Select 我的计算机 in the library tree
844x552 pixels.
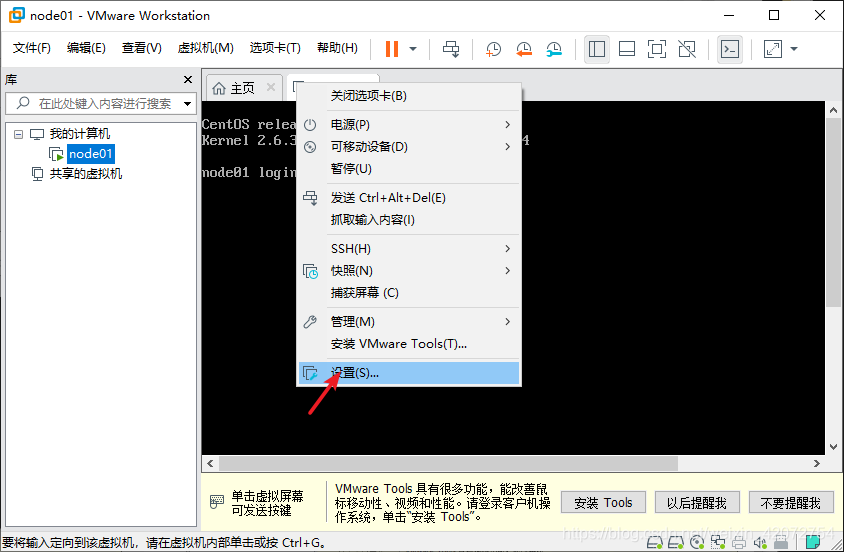(x=80, y=134)
